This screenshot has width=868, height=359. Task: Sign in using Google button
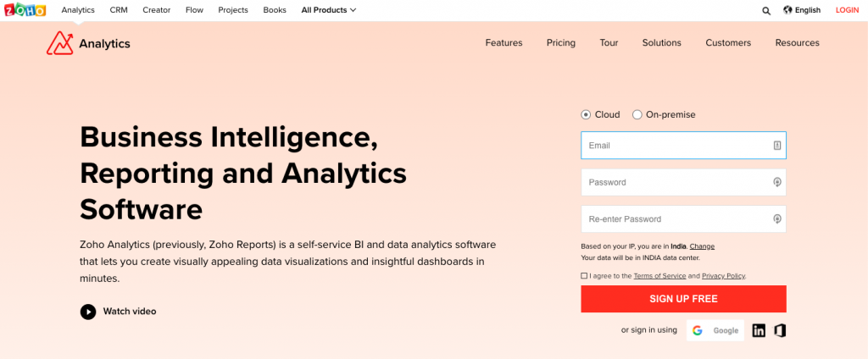pyautogui.click(x=715, y=331)
